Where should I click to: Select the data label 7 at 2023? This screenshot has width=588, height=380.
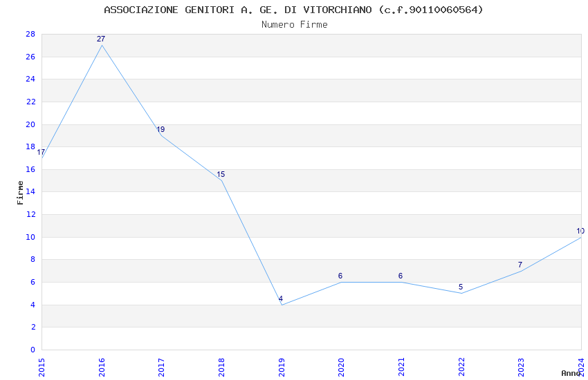[x=520, y=265]
